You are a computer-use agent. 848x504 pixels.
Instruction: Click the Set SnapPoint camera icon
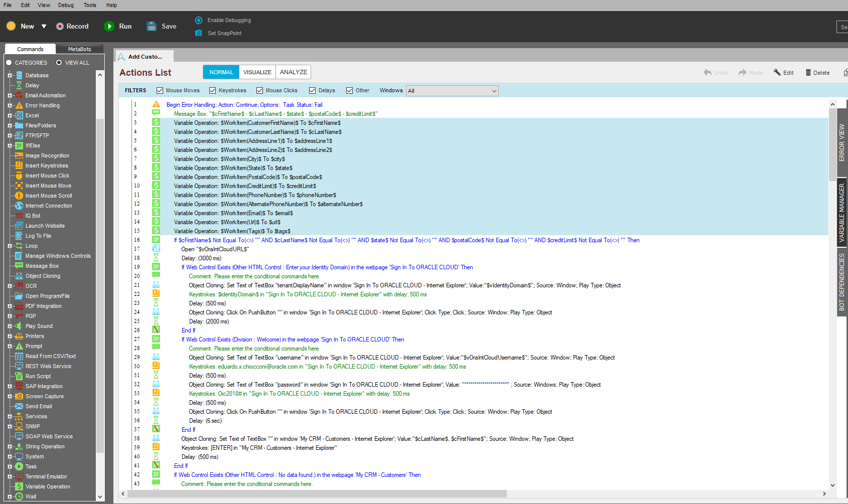[x=199, y=33]
